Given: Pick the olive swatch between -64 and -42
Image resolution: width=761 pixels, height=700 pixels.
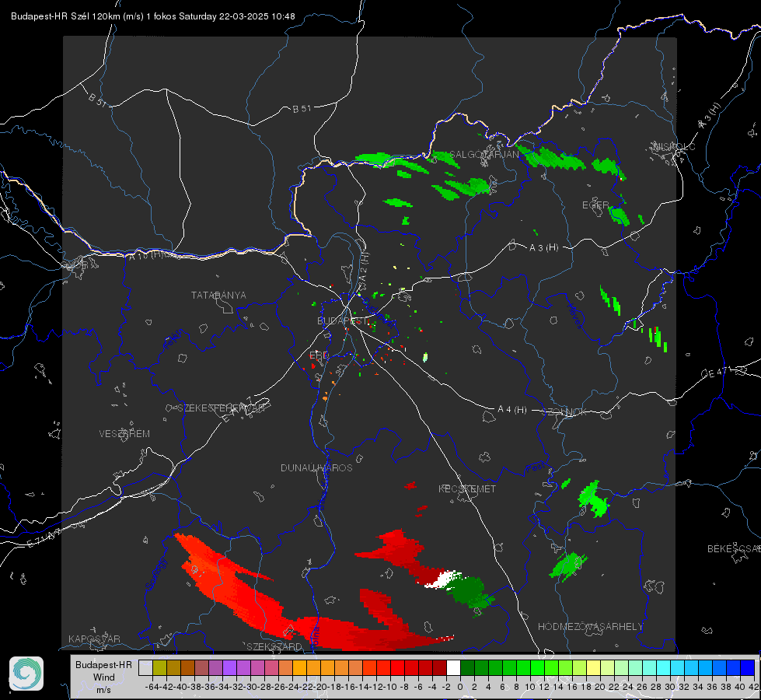Looking at the screenshot, I should [159, 667].
